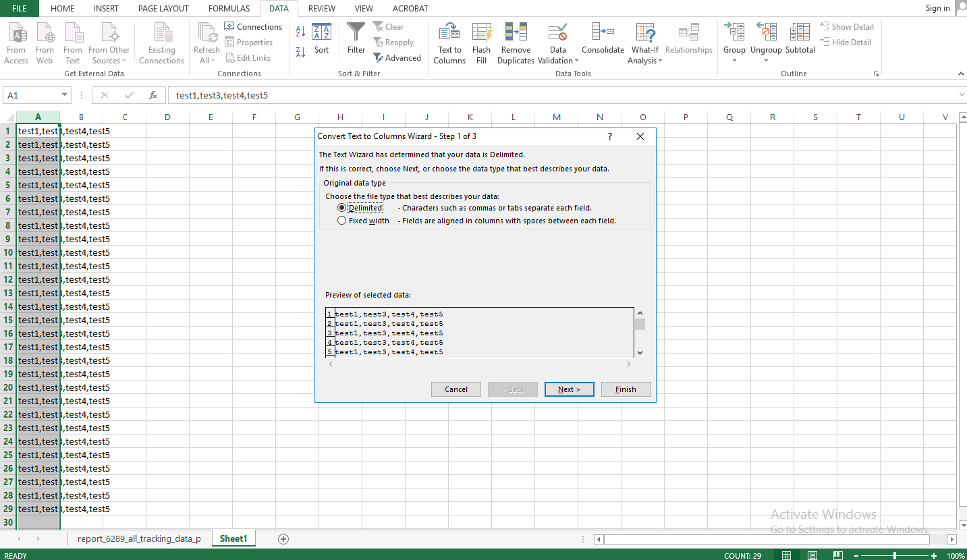The width and height of the screenshot is (967, 560).
Task: Switch to the HOME tab
Action: (x=63, y=8)
